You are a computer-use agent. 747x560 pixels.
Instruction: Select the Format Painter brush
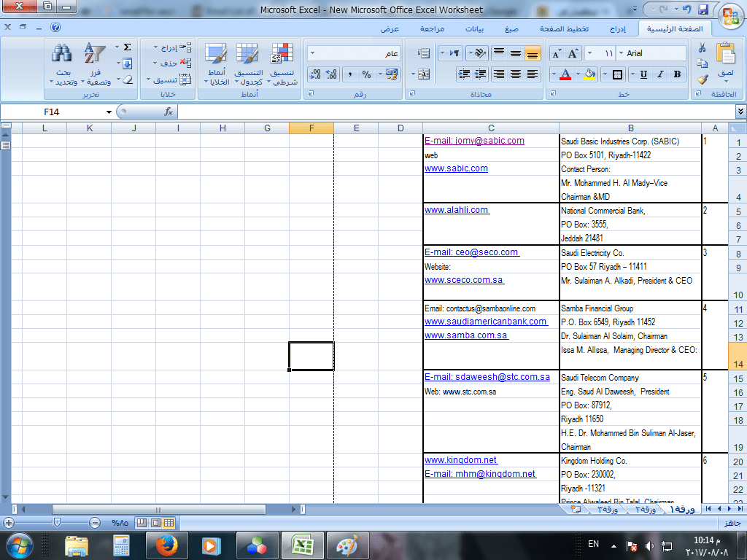[702, 79]
